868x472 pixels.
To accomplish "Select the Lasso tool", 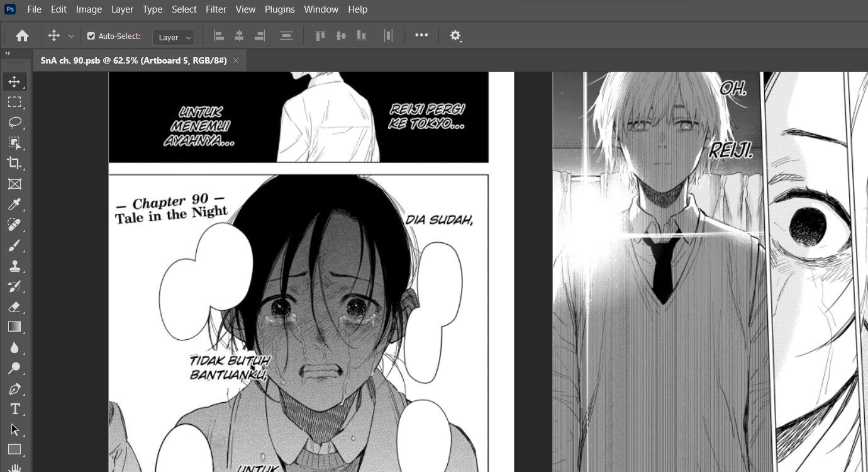I will 14,122.
